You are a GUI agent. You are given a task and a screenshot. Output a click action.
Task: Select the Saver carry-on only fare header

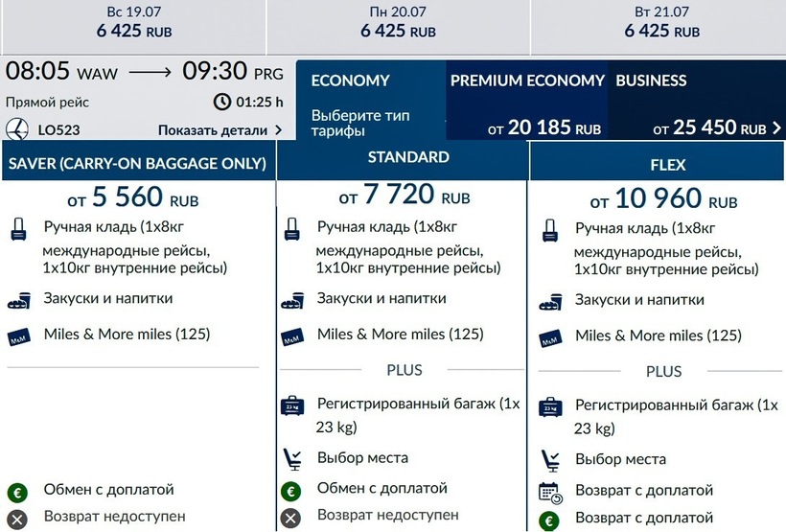tap(137, 164)
